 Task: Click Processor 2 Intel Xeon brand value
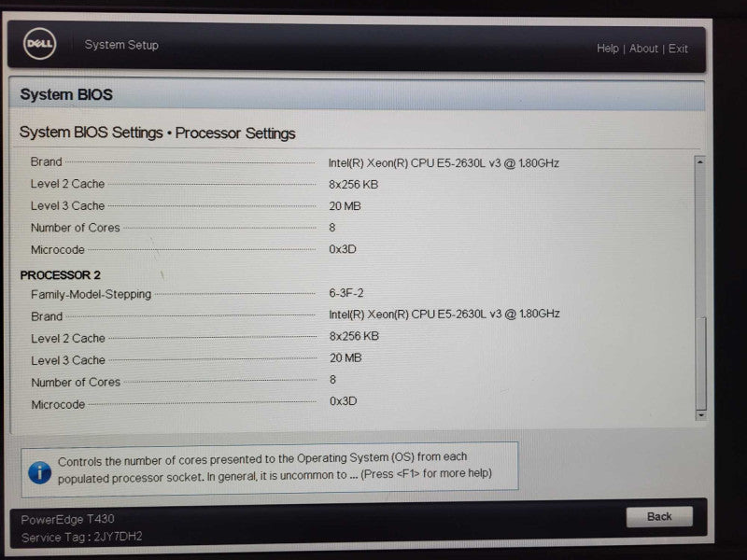444,314
